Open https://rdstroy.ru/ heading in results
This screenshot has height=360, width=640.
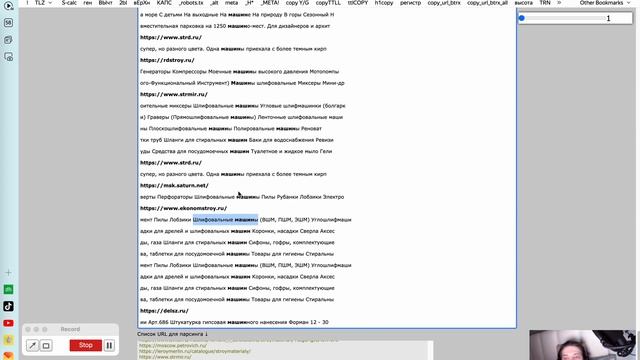tap(167, 60)
